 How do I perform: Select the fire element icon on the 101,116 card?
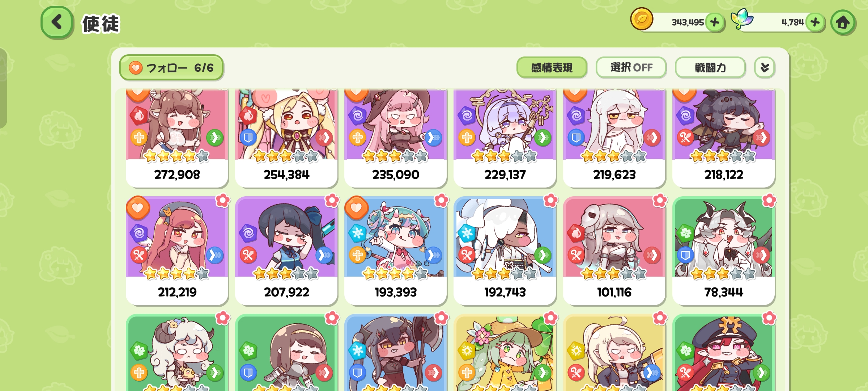(576, 234)
